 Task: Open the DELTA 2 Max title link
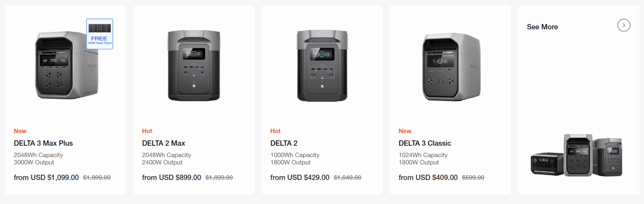[164, 143]
